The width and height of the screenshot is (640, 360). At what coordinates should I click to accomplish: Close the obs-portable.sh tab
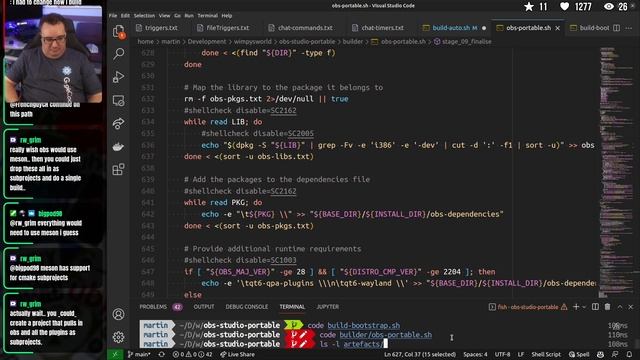[x=558, y=28]
